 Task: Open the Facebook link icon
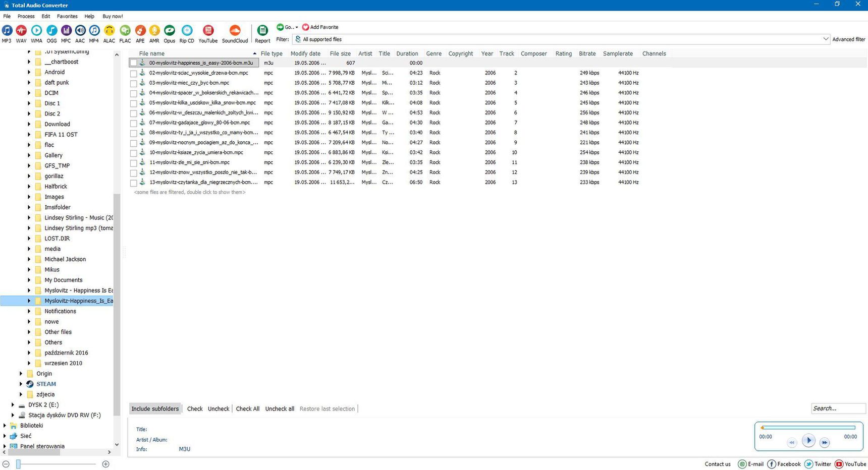click(x=772, y=464)
